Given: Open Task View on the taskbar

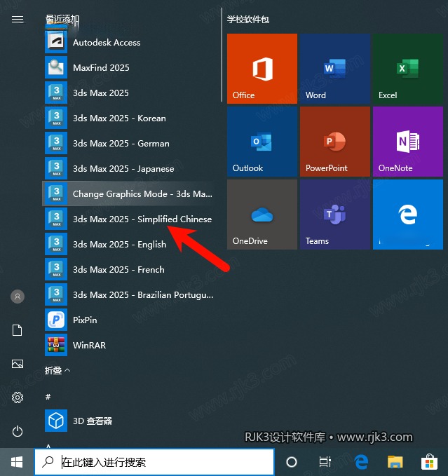Looking at the screenshot, I should point(325,462).
